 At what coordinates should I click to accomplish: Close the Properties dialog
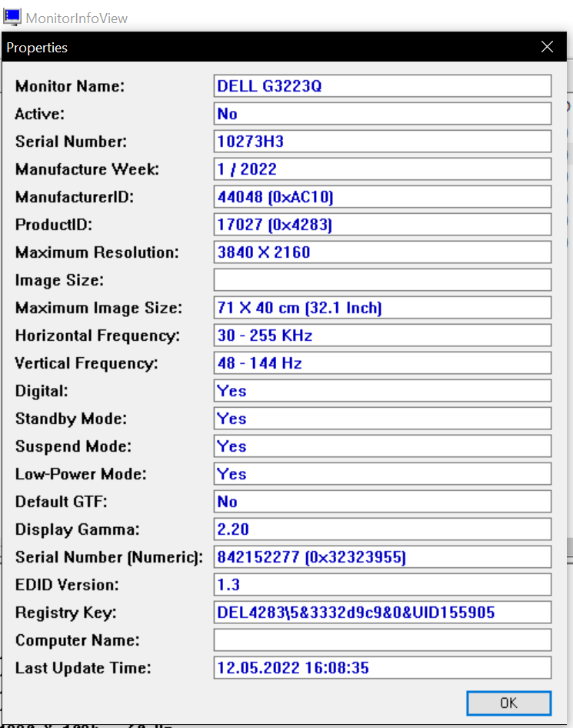[x=547, y=46]
